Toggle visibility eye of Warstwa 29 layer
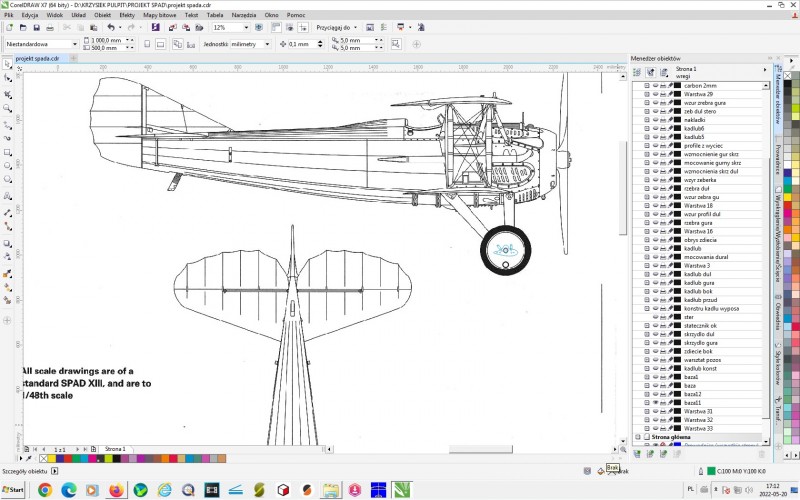Image resolution: width=800 pixels, height=500 pixels. (656, 94)
